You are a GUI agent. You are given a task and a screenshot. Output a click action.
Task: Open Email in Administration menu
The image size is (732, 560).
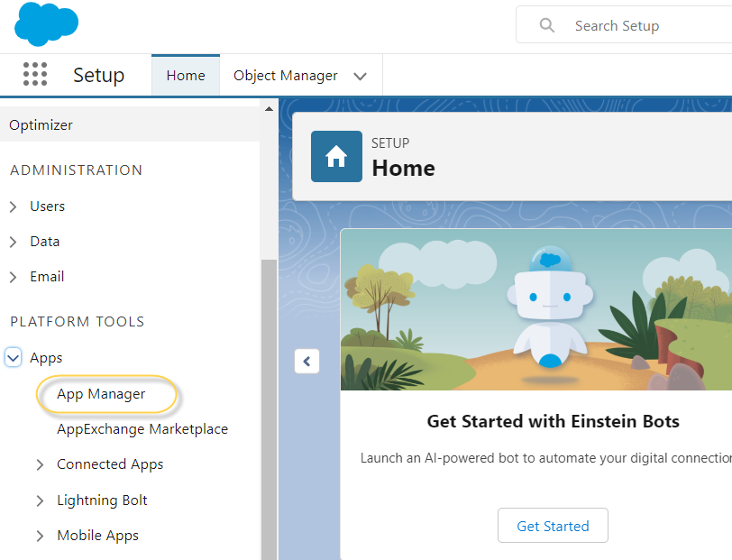[x=47, y=277]
